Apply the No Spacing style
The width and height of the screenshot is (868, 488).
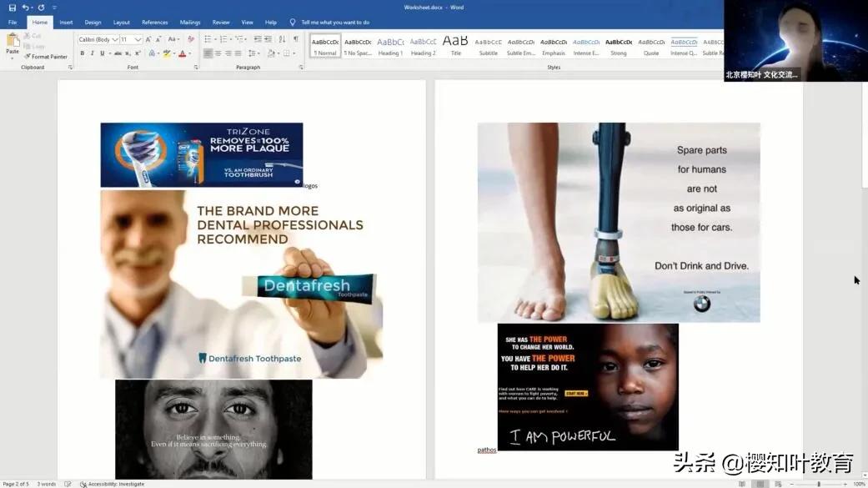358,46
